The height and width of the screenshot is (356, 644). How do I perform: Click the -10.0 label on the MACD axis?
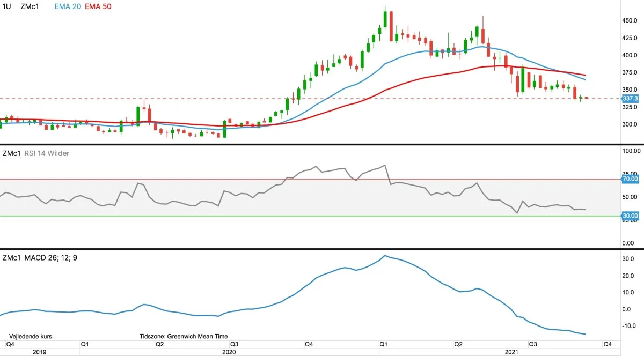(x=629, y=326)
